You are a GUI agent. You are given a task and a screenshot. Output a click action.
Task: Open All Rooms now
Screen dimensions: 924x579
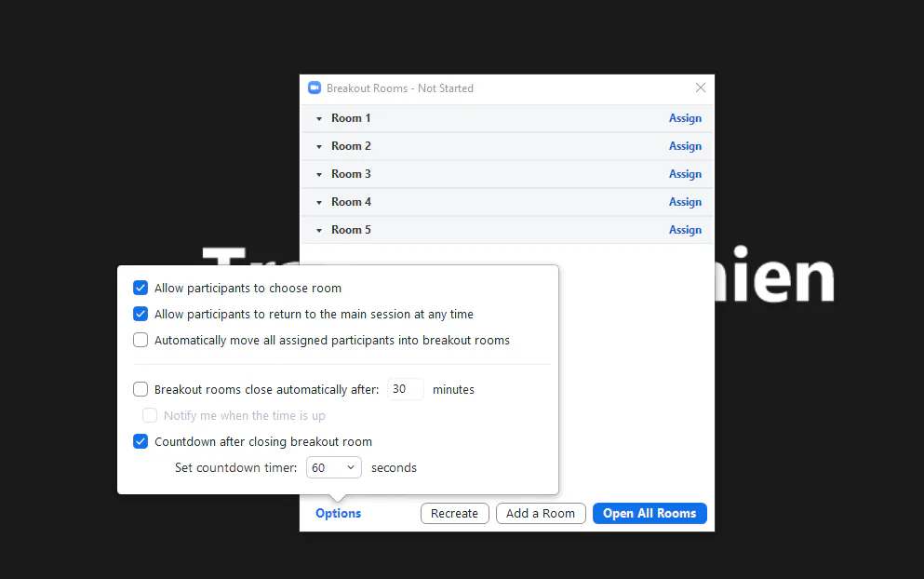[x=649, y=514]
